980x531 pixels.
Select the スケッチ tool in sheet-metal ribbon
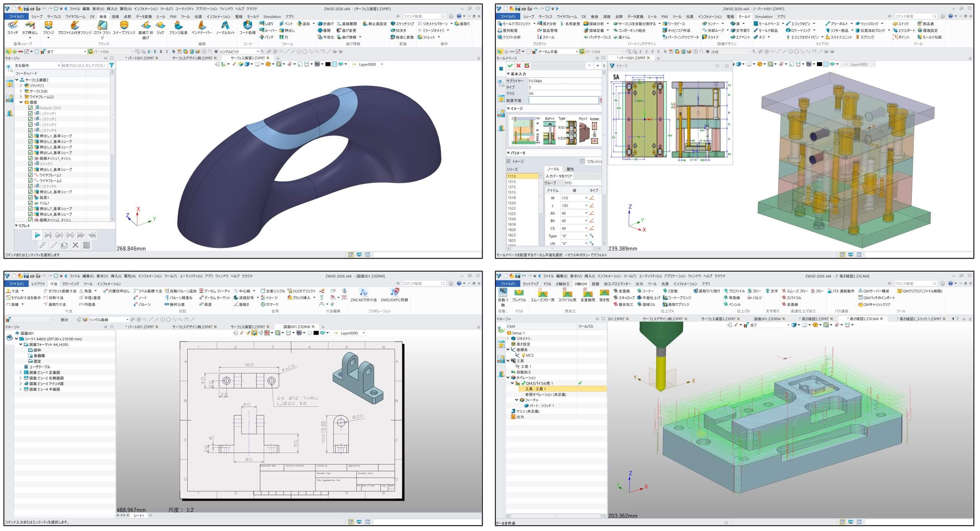tap(13, 28)
